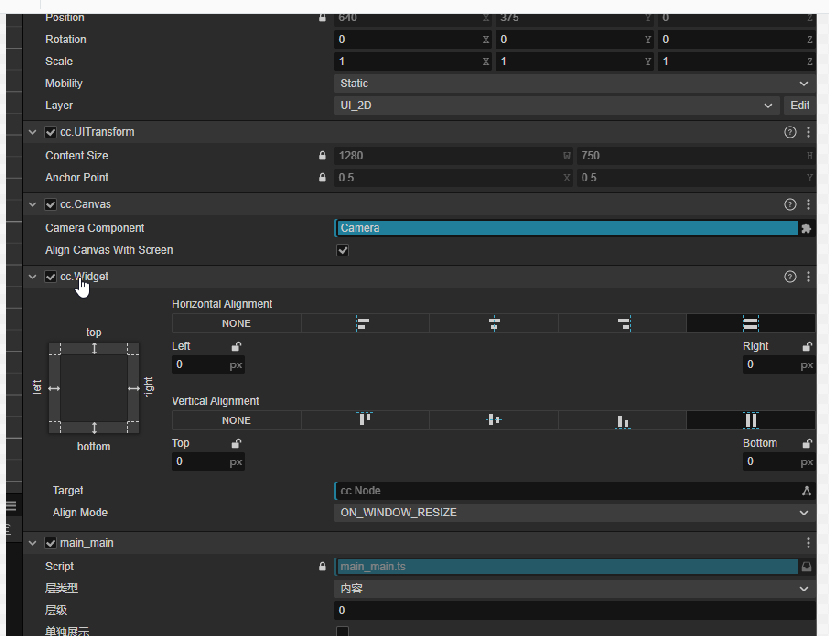Collapse the main_main section
829x636 pixels.
(33, 543)
